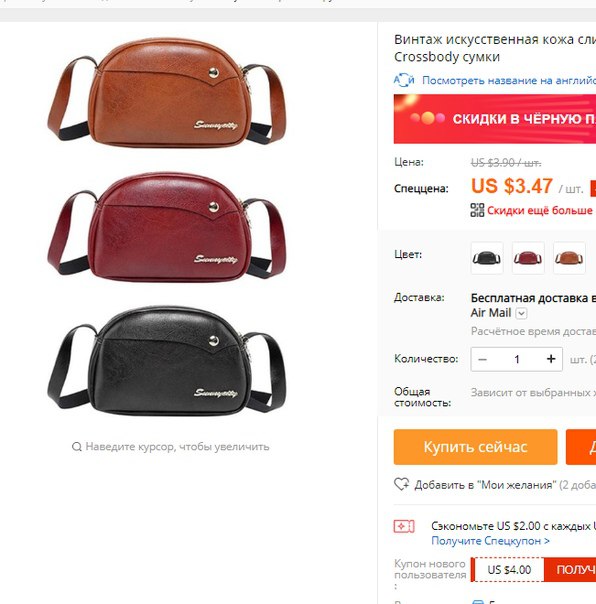The image size is (596, 604).
Task: Open the Получите Спецкупон link
Action: [x=490, y=541]
